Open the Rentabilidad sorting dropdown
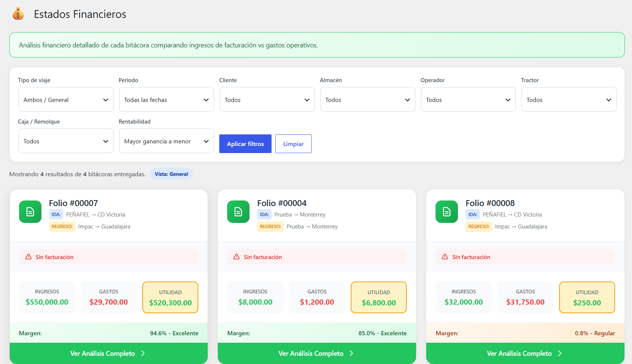632x364 pixels. [167, 141]
